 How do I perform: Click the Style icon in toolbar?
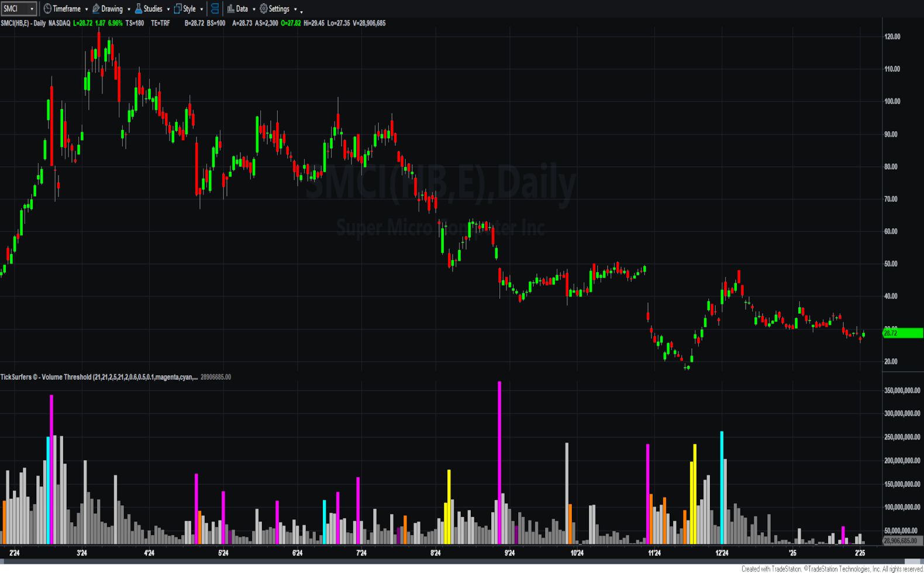pyautogui.click(x=178, y=9)
